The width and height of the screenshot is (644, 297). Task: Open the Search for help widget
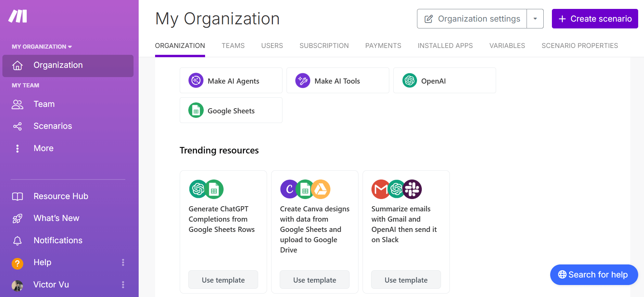pos(594,275)
